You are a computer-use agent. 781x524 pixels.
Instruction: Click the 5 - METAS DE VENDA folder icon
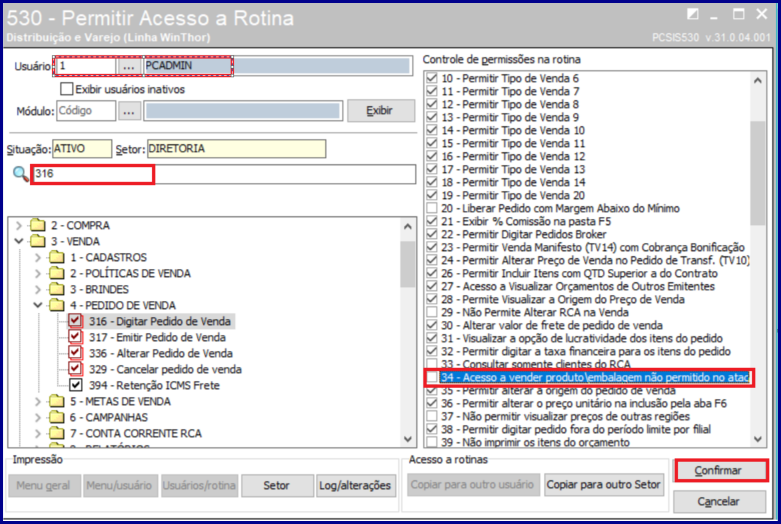click(x=57, y=401)
